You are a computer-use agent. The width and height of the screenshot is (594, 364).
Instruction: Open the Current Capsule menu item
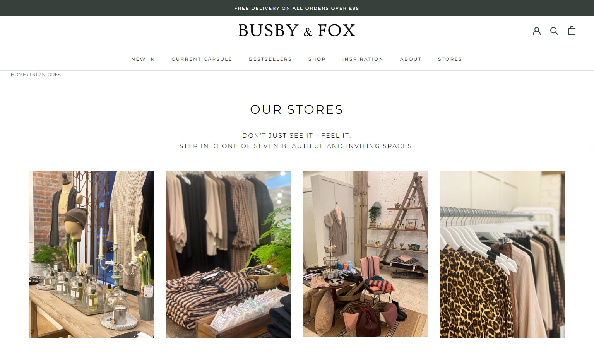pos(202,59)
